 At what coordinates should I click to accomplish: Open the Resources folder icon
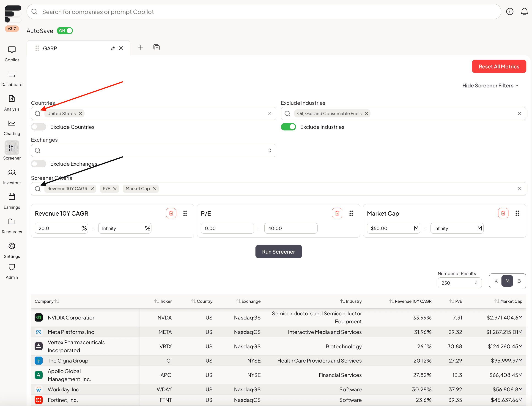click(12, 221)
